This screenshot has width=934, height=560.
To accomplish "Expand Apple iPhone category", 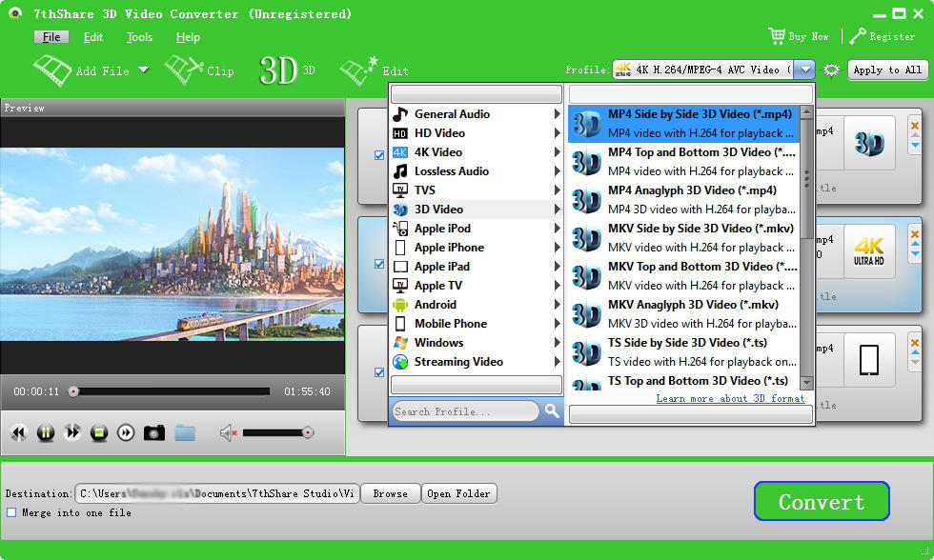I will coord(477,247).
